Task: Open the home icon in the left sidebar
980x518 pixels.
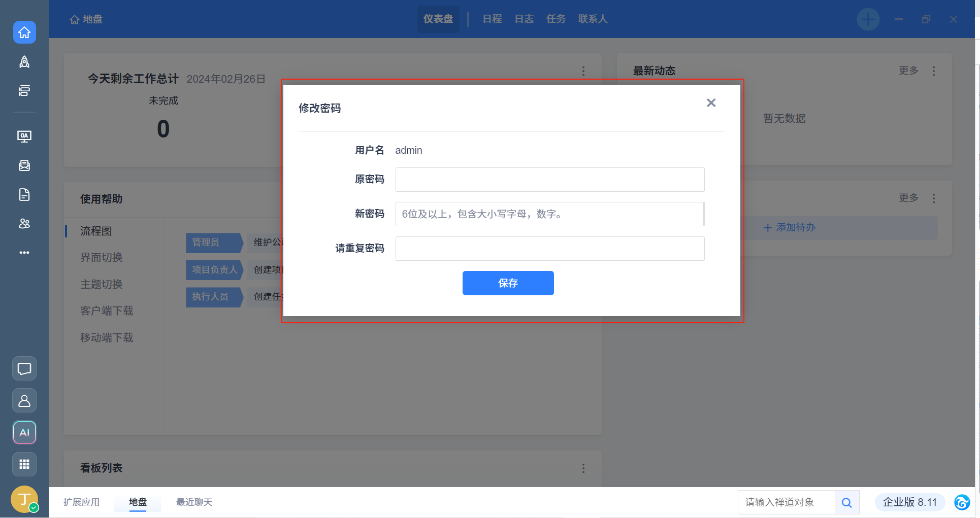Action: pyautogui.click(x=24, y=32)
